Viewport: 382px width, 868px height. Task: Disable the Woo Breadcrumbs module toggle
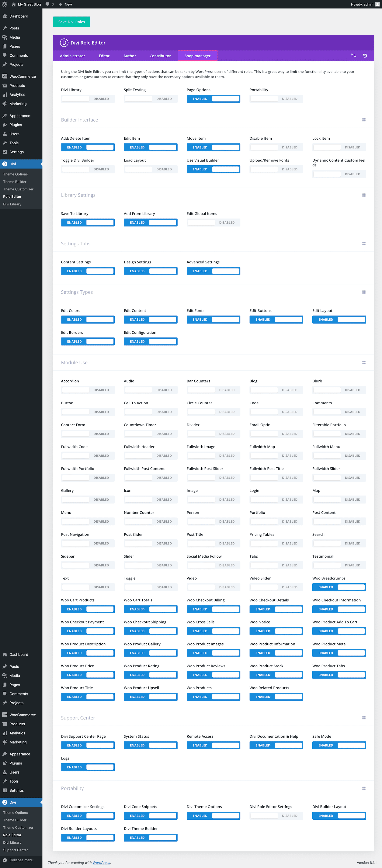click(339, 587)
